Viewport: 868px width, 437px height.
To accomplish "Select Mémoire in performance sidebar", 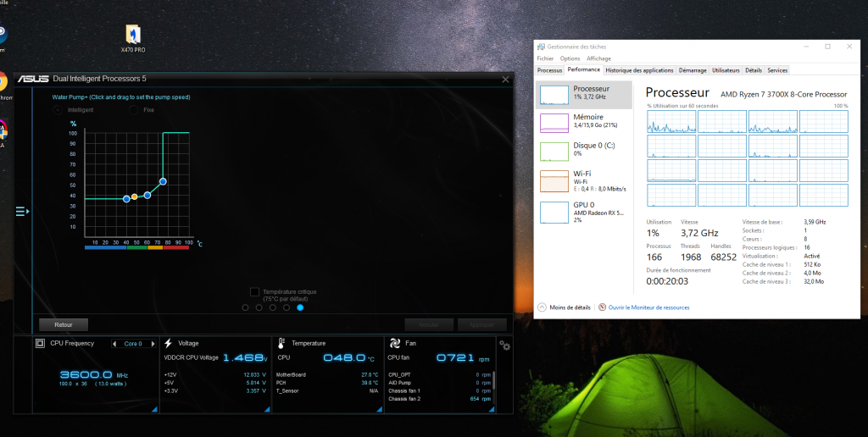I will point(584,123).
